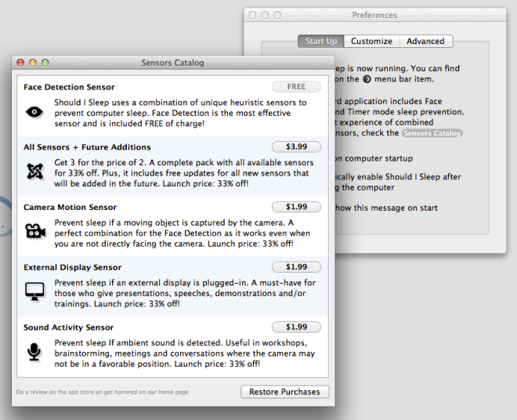Image resolution: width=517 pixels, height=420 pixels.
Task: Select the Start Up tab in Preferences
Action: pyautogui.click(x=321, y=42)
